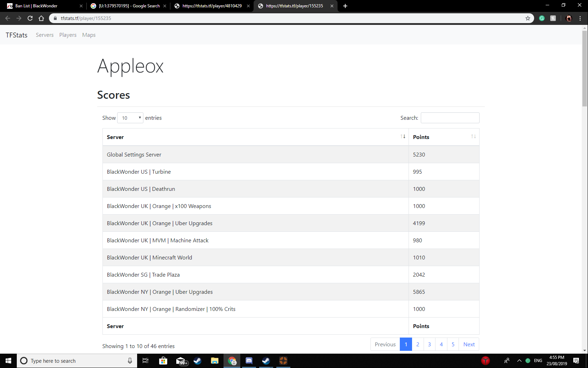Open the user profile avatar in Chrome
588x368 pixels.
[569, 18]
